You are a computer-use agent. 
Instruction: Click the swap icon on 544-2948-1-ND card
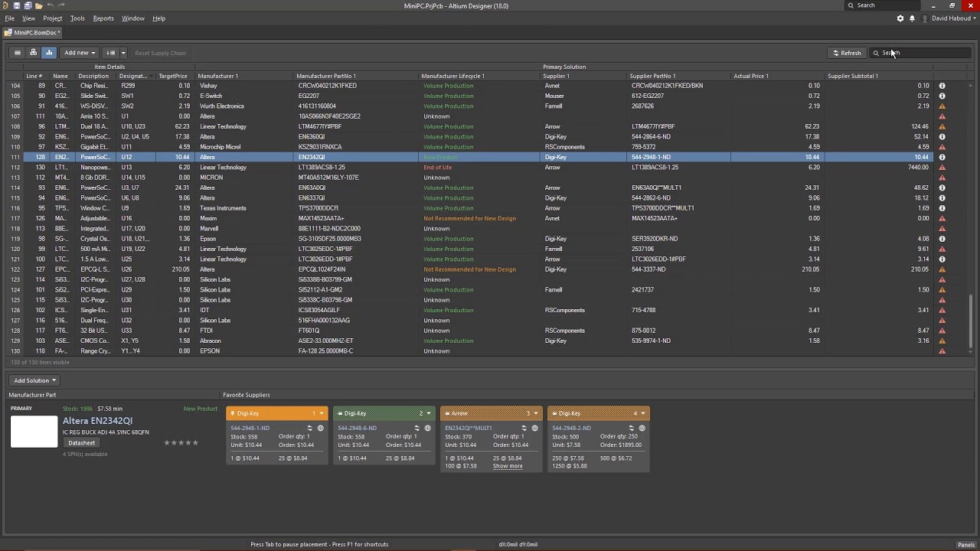310,429
